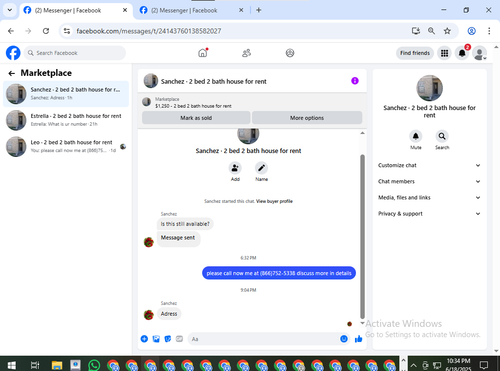Image resolution: width=500 pixels, height=371 pixels.
Task: Click Find friends button
Action: pos(415,53)
